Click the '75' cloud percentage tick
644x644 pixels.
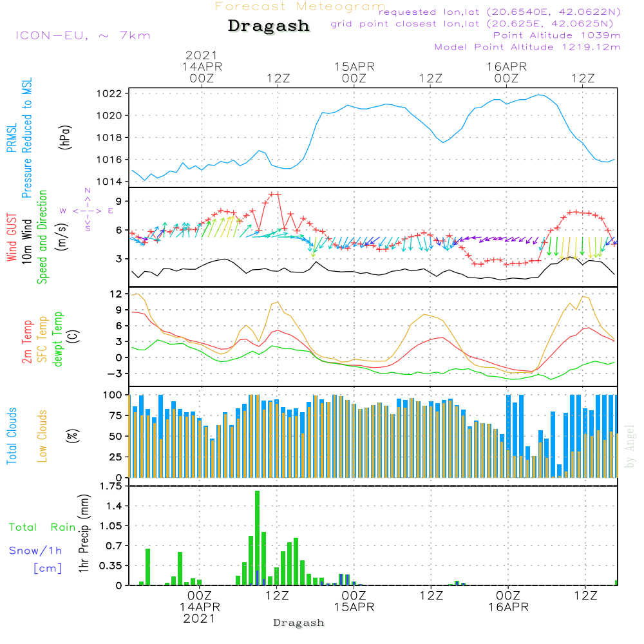116,415
